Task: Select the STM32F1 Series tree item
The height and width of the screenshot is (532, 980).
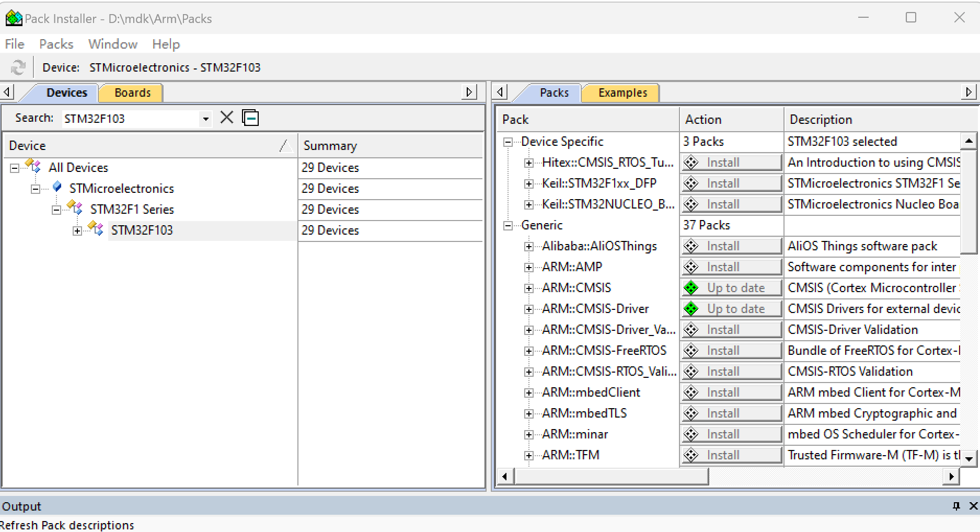Action: pos(132,210)
